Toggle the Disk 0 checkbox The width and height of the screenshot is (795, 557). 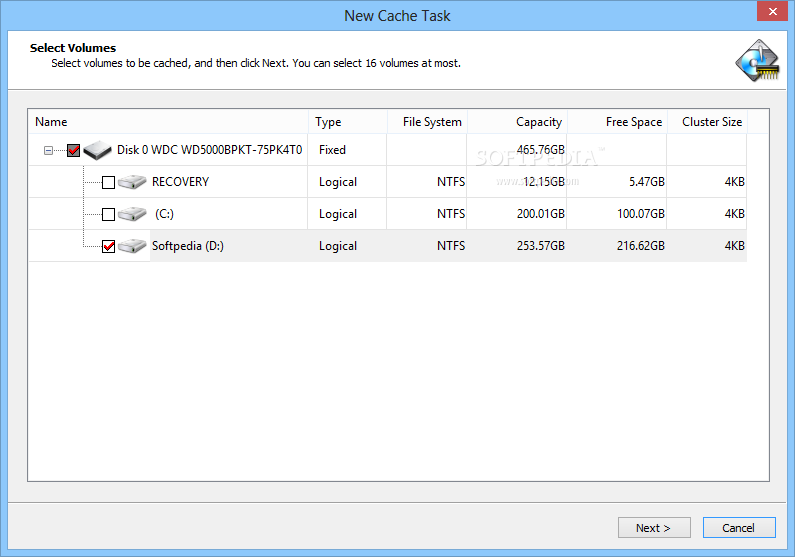point(73,150)
